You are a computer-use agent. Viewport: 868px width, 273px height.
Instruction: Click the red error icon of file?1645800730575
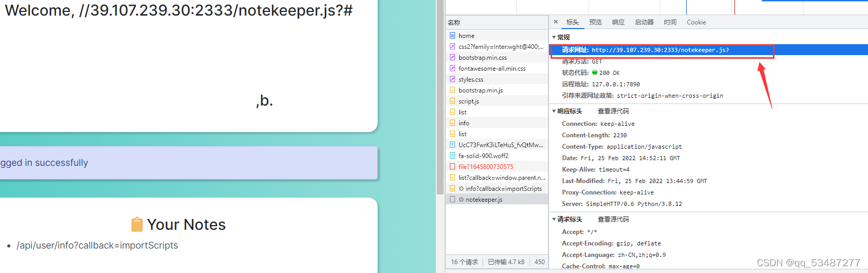pyautogui.click(x=452, y=166)
